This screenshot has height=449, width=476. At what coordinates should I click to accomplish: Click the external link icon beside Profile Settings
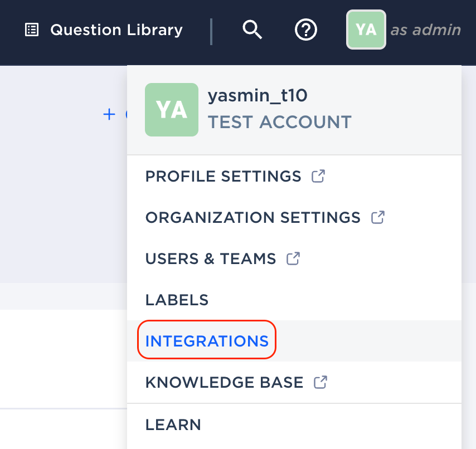pos(318,175)
